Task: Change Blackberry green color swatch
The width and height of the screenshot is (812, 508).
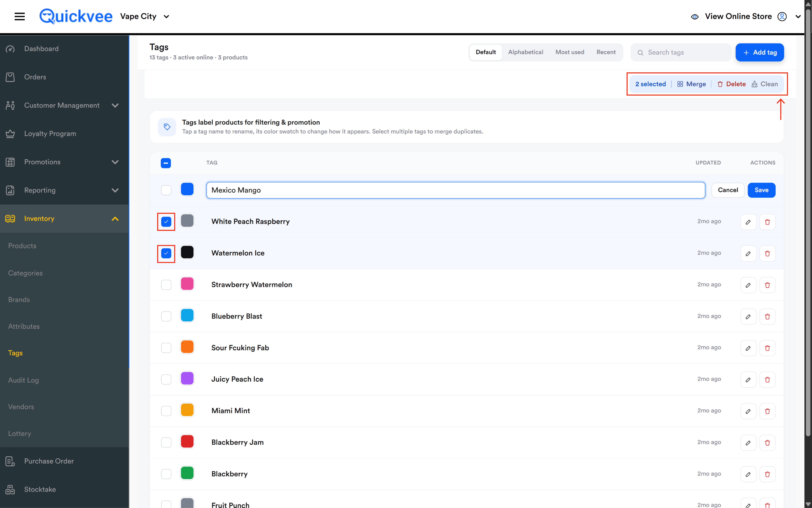Action: 187,473
